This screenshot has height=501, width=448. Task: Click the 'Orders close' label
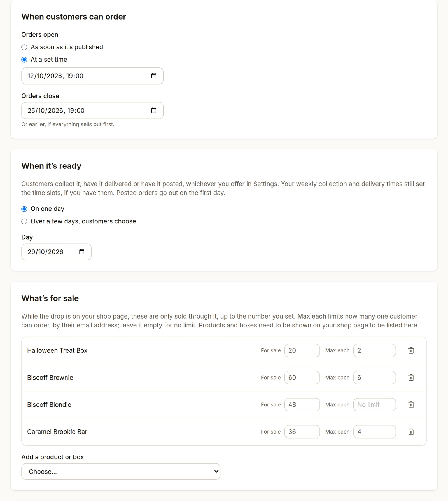[40, 96]
